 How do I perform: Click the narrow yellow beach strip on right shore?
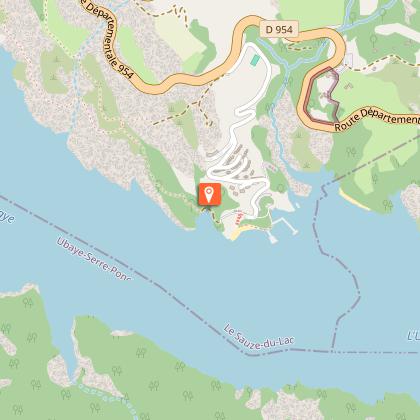pyautogui.click(x=355, y=199)
